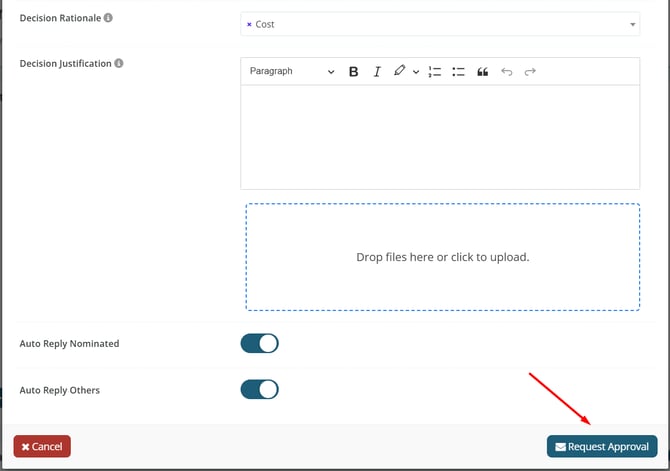This screenshot has width=670, height=471.
Task: Click the highlight marker pen icon
Action: pyautogui.click(x=400, y=71)
